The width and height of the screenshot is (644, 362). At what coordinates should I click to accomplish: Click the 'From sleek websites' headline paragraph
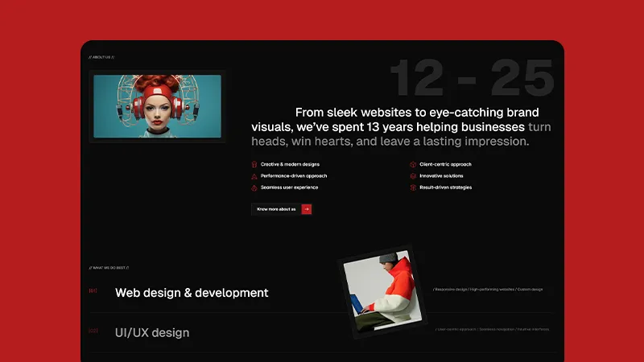[401, 127]
